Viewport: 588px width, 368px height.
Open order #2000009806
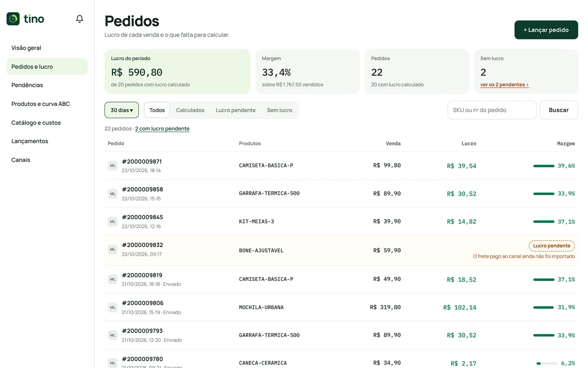(x=143, y=303)
